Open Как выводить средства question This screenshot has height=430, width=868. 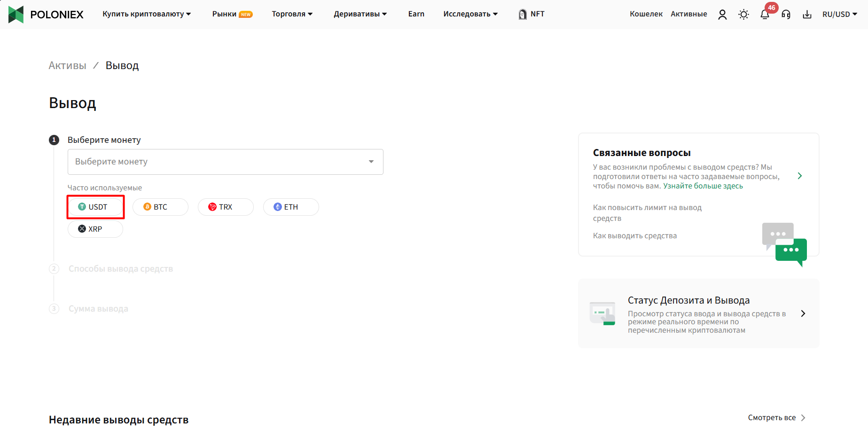[635, 236]
